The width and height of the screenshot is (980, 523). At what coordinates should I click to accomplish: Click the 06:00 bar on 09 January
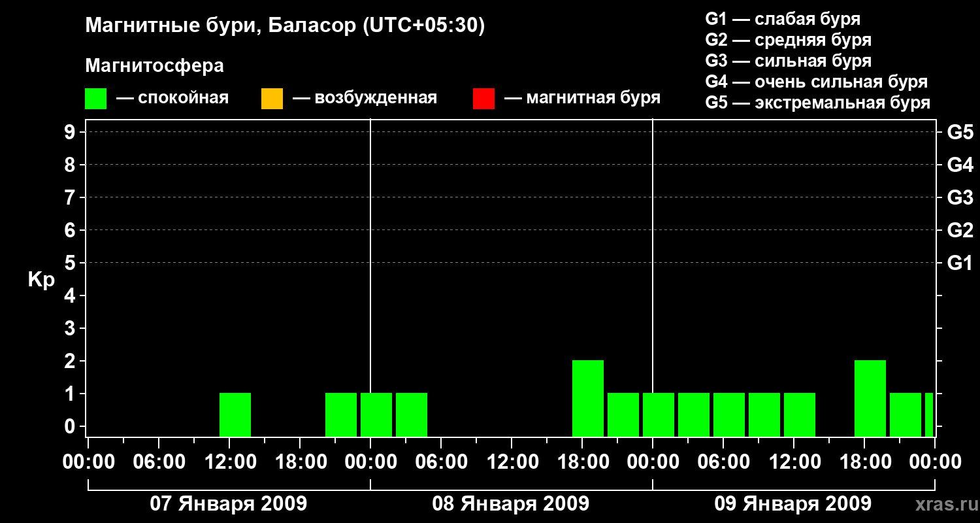(729, 414)
